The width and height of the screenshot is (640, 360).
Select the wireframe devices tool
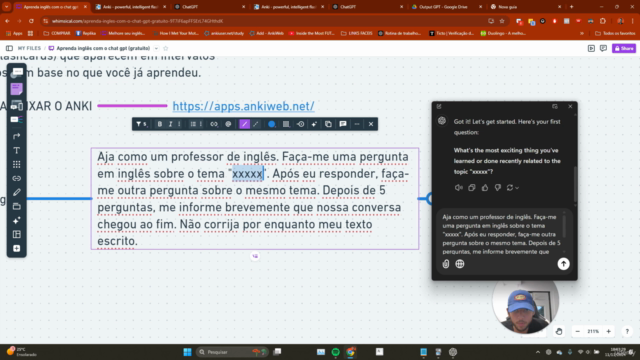click(17, 105)
